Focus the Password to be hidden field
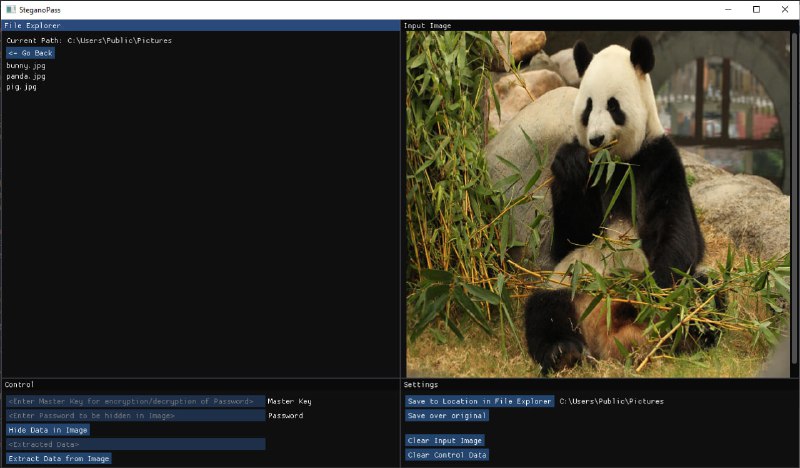 pyautogui.click(x=135, y=415)
